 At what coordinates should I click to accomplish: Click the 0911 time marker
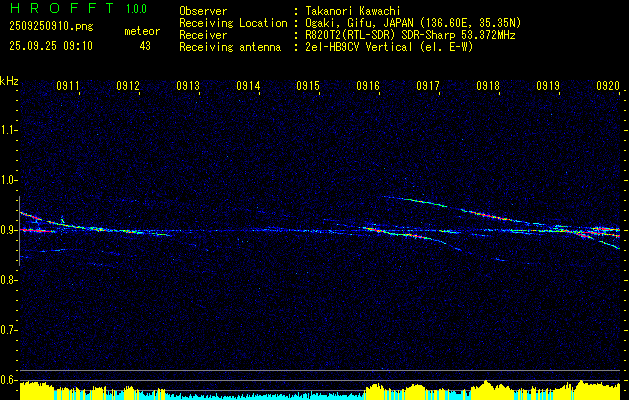[x=67, y=85]
